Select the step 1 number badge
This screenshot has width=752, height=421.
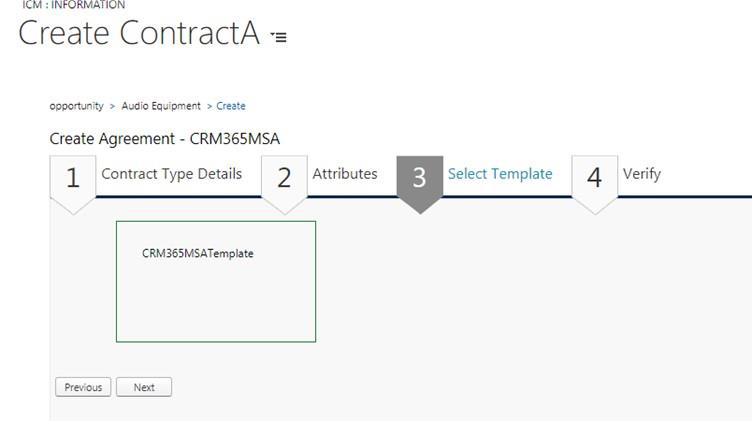click(73, 178)
